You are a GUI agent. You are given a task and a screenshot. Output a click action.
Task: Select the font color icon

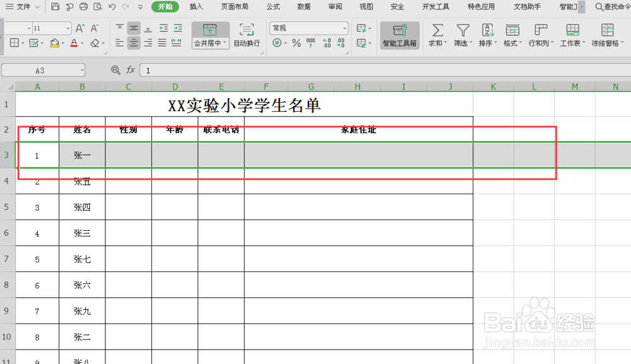pyautogui.click(x=75, y=44)
